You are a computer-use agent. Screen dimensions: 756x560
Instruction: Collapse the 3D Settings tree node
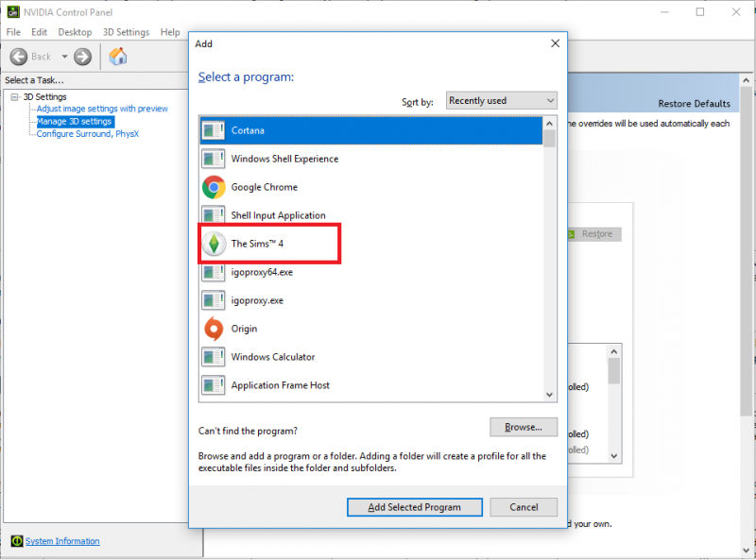click(x=15, y=97)
